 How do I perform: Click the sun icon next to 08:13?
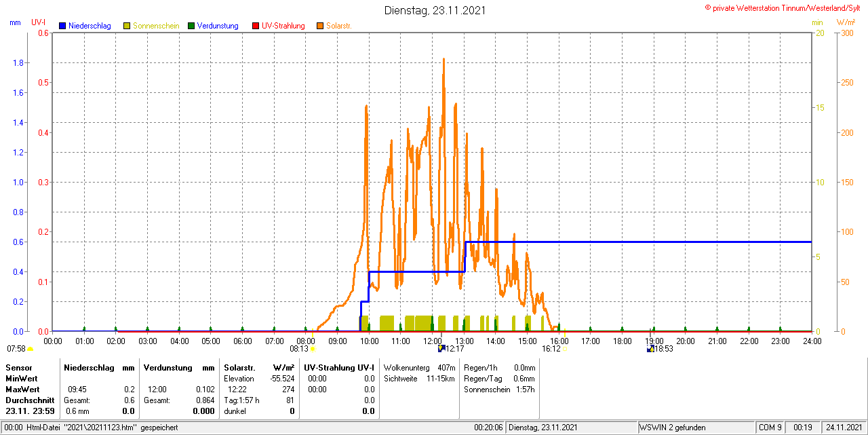coord(313,349)
